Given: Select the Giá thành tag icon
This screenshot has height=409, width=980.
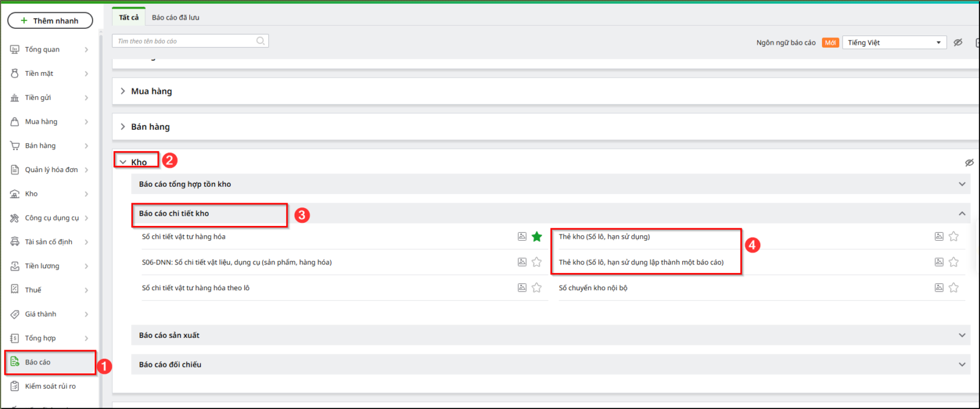Looking at the screenshot, I should pos(15,314).
